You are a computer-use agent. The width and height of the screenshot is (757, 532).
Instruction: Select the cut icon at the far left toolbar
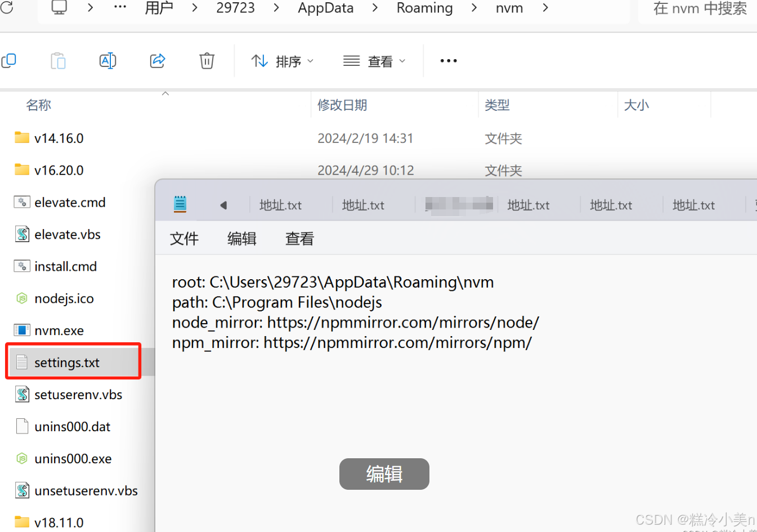click(9, 61)
